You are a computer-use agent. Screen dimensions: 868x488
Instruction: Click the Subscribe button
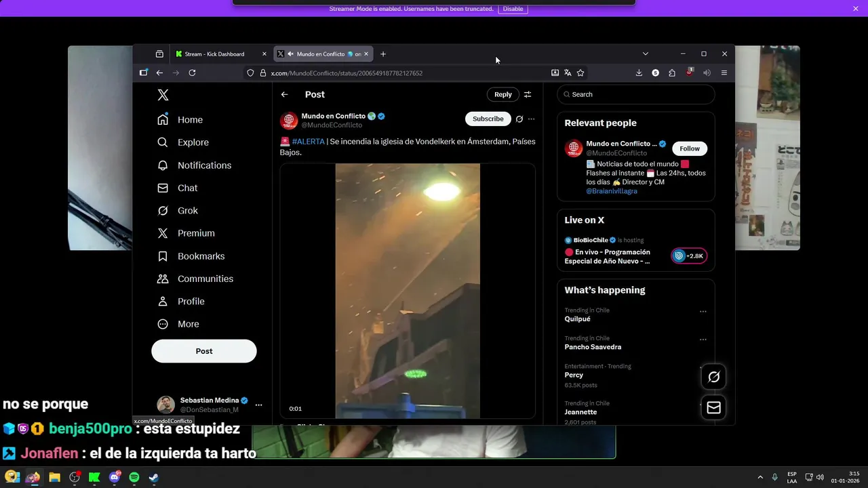pos(488,119)
